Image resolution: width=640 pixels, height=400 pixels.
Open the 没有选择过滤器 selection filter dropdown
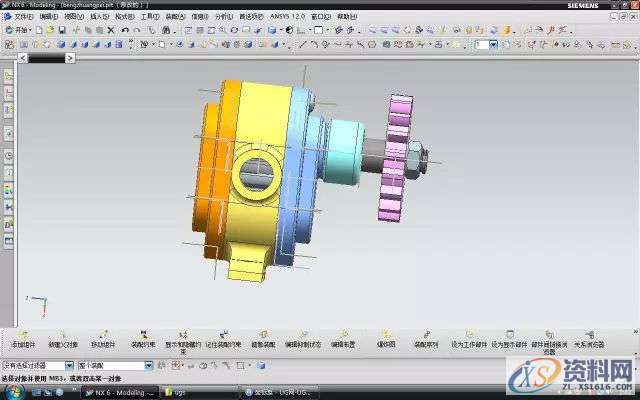click(x=76, y=365)
